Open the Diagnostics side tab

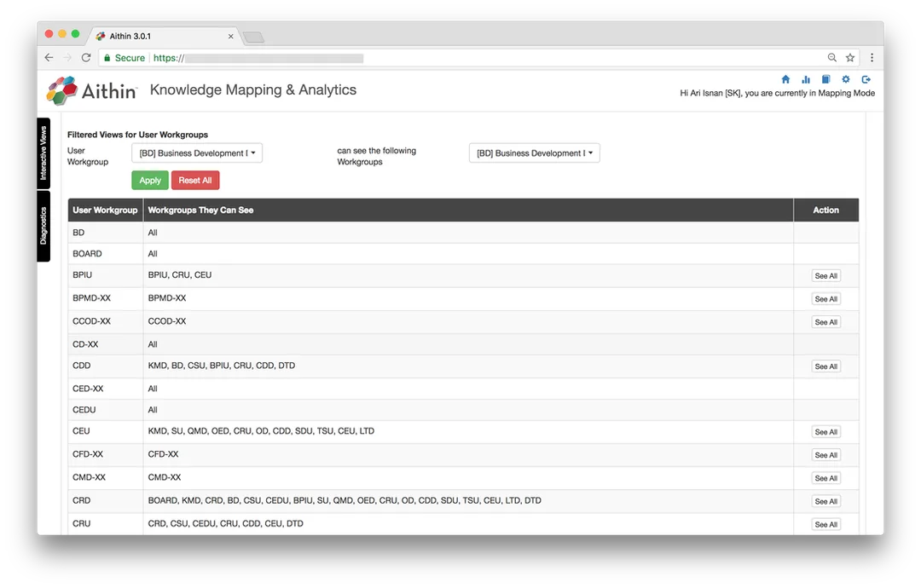43,226
